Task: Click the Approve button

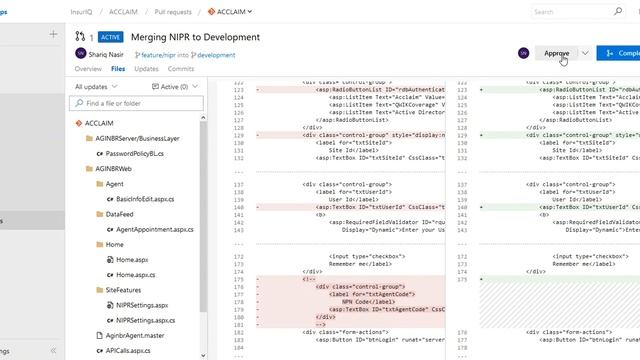Action: [x=556, y=53]
